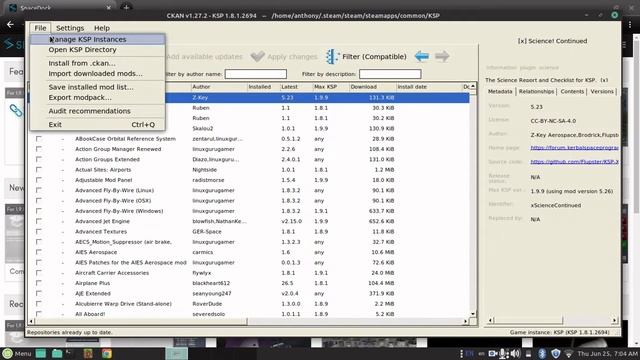Click the grey forward navigation arrow
Image resolution: width=640 pixels, height=360 pixels.
click(x=442, y=56)
